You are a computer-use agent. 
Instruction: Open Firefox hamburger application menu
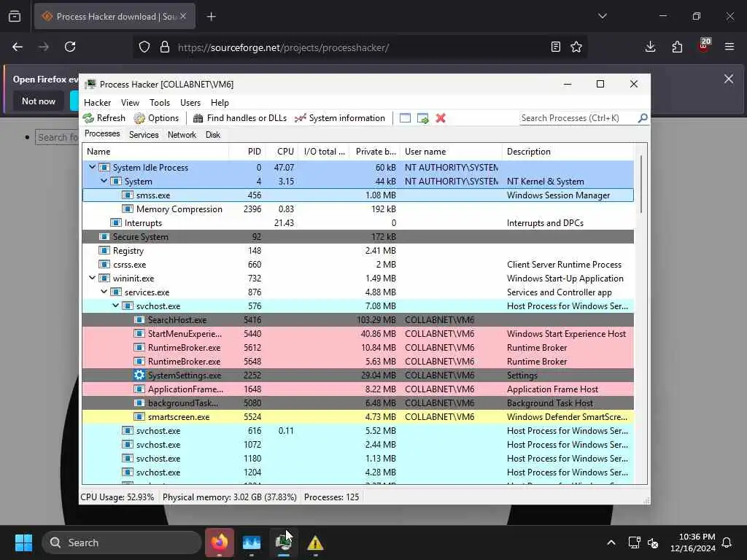click(x=729, y=47)
